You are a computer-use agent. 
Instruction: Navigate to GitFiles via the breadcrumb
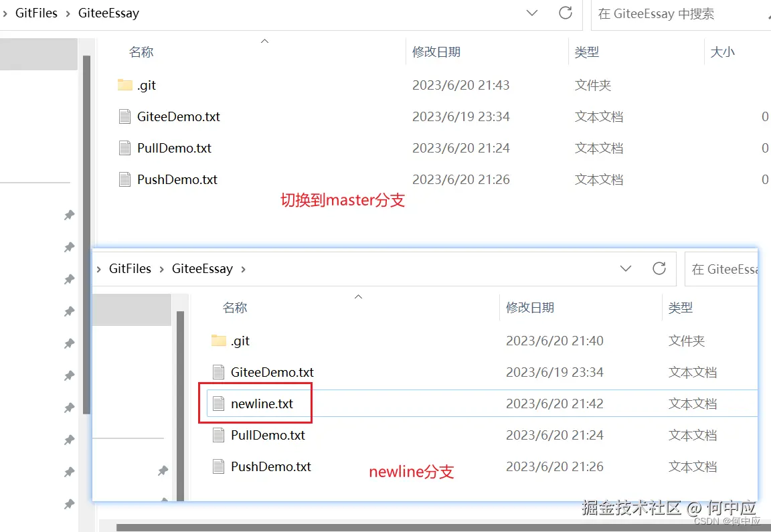[37, 13]
